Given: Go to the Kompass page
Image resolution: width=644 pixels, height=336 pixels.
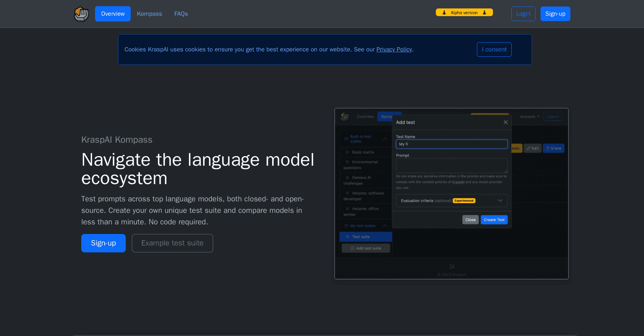Looking at the screenshot, I should pyautogui.click(x=149, y=14).
